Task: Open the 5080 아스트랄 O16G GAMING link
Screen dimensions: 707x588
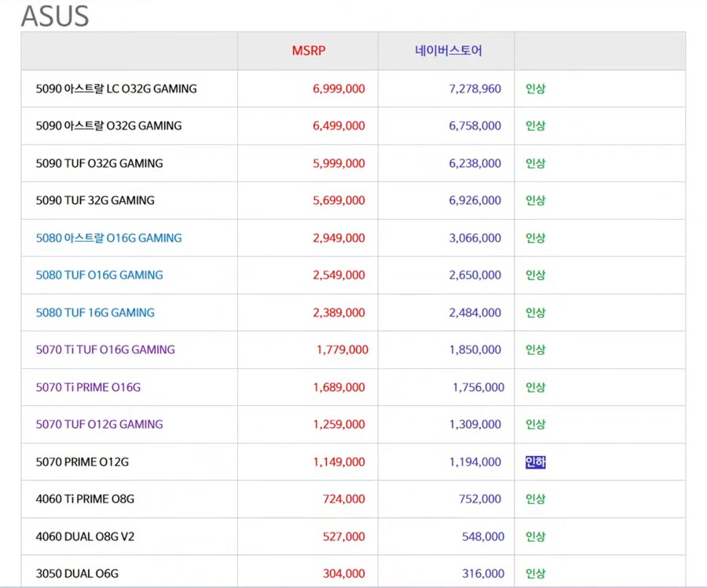Action: 108,238
